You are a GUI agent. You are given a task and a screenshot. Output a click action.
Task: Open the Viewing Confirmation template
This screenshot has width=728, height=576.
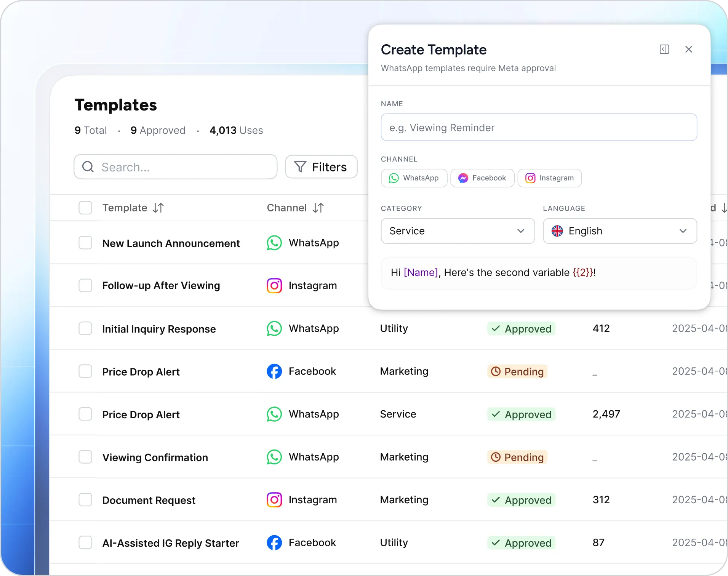[x=155, y=458]
